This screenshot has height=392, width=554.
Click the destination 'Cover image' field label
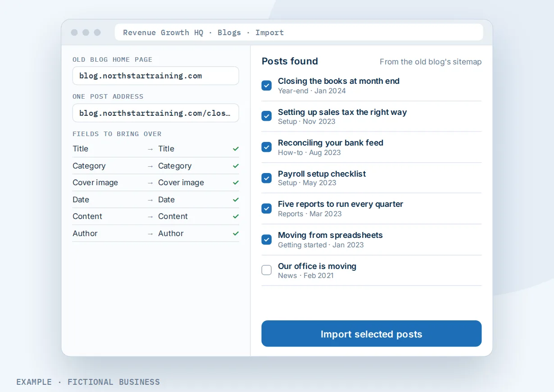[181, 182]
